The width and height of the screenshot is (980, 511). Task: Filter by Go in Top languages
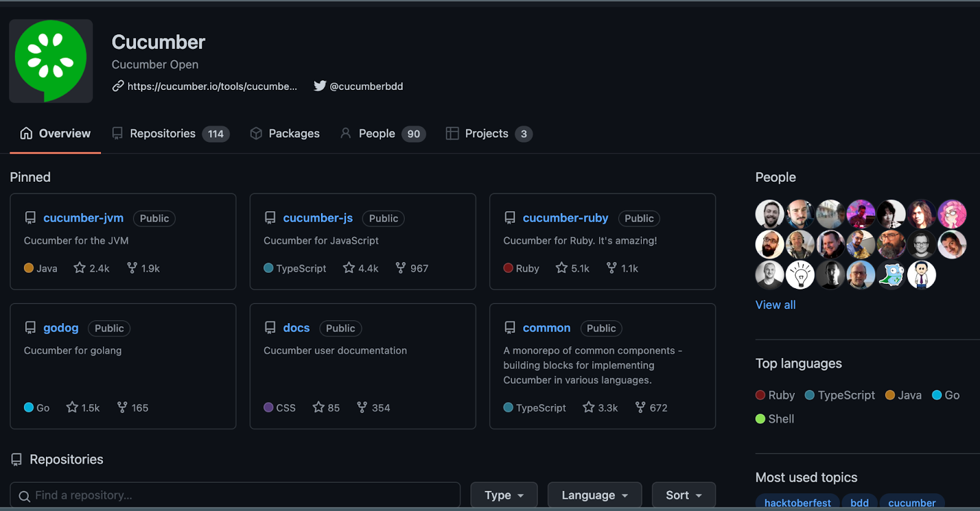tap(946, 395)
